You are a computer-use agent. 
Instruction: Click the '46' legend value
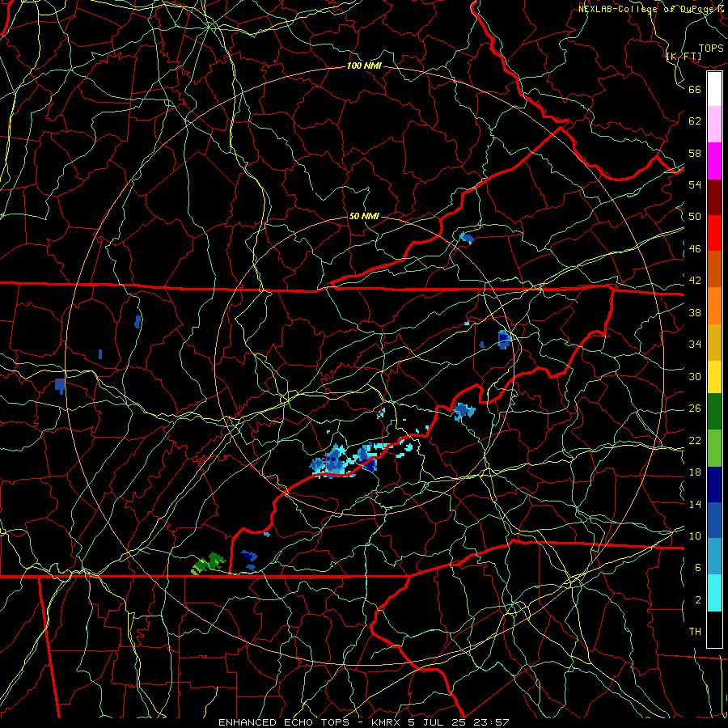[x=695, y=249]
